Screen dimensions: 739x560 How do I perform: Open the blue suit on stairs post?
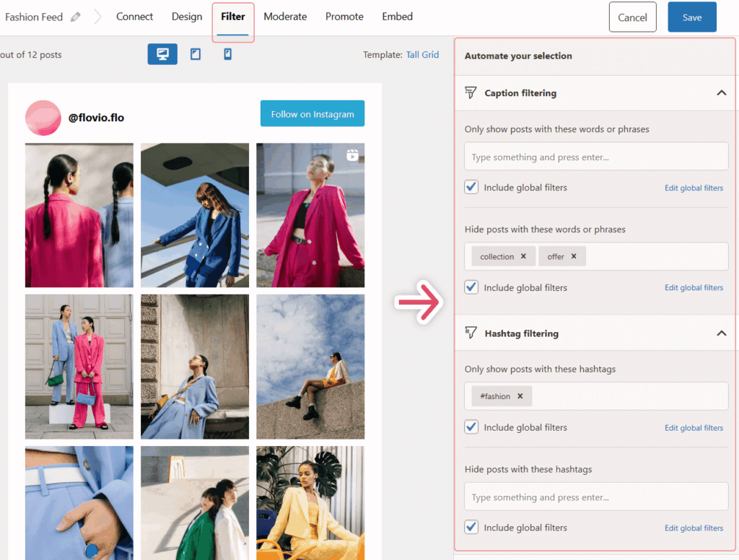click(x=195, y=215)
